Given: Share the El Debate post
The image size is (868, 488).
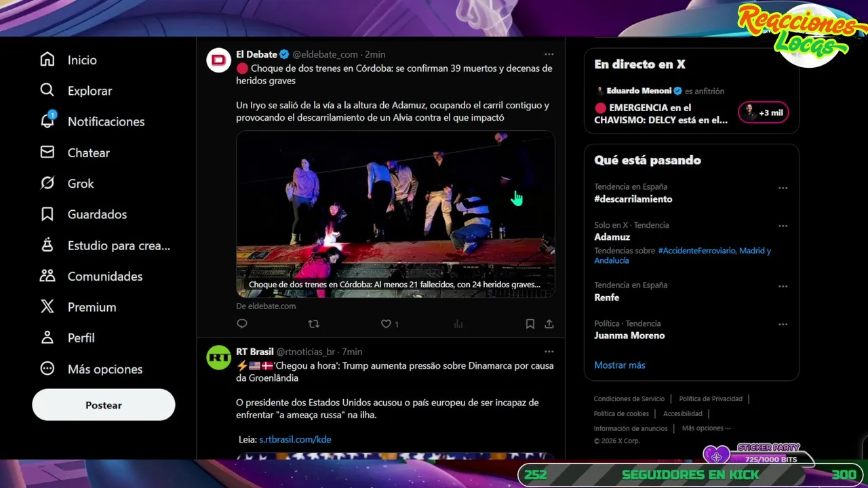Looking at the screenshot, I should 549,324.
